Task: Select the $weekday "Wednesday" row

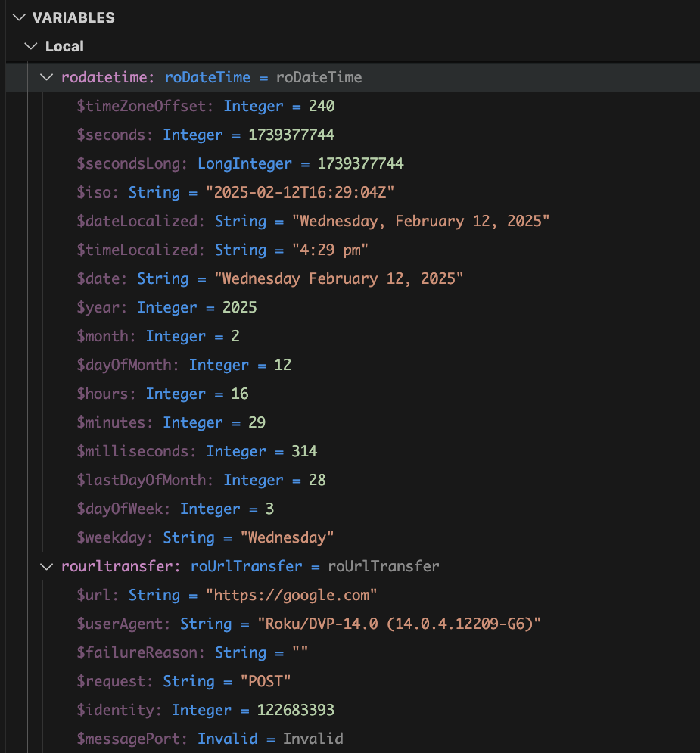Action: click(x=353, y=538)
